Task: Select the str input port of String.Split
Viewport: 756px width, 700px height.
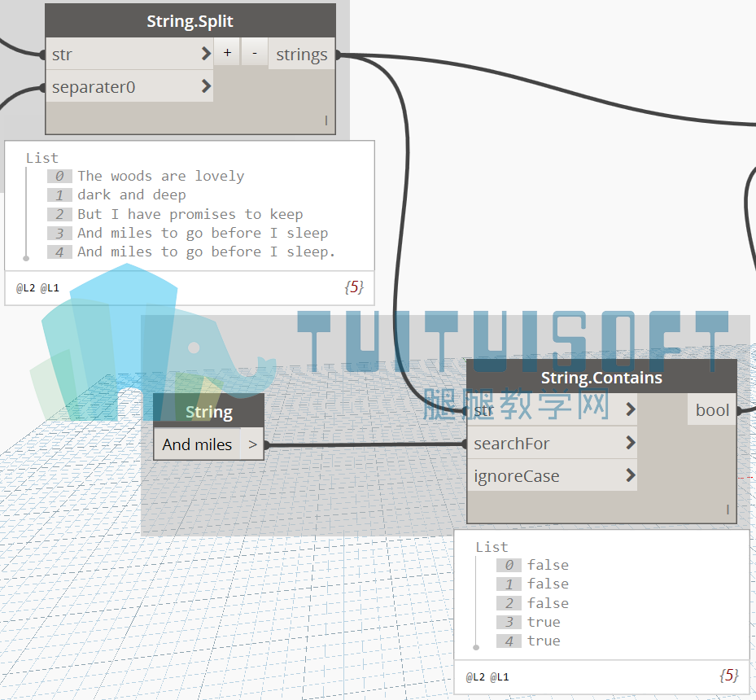Action: coord(129,54)
